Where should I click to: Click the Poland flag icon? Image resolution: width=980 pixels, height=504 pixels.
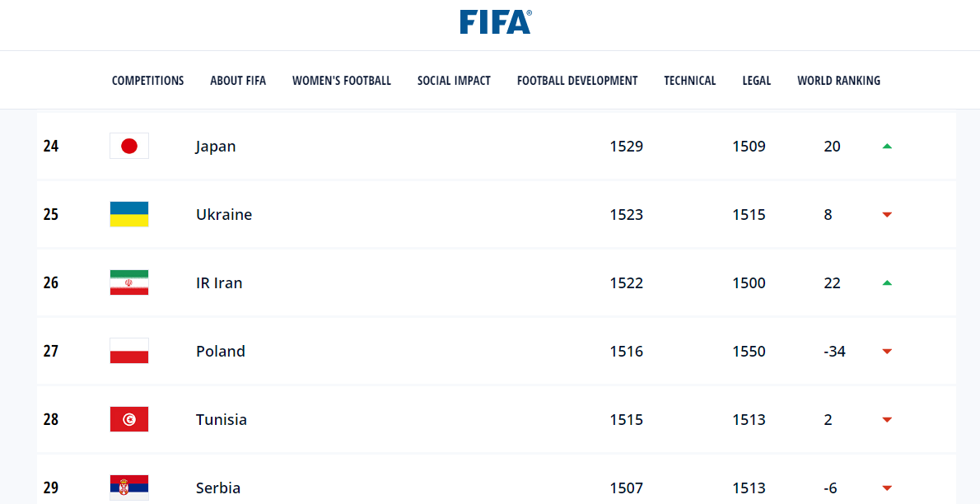click(129, 352)
